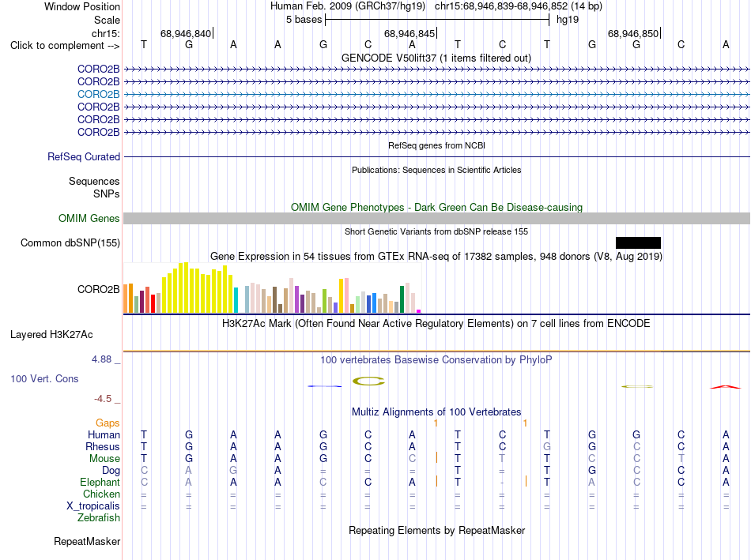Click the RepeatMasker track label

(x=87, y=541)
